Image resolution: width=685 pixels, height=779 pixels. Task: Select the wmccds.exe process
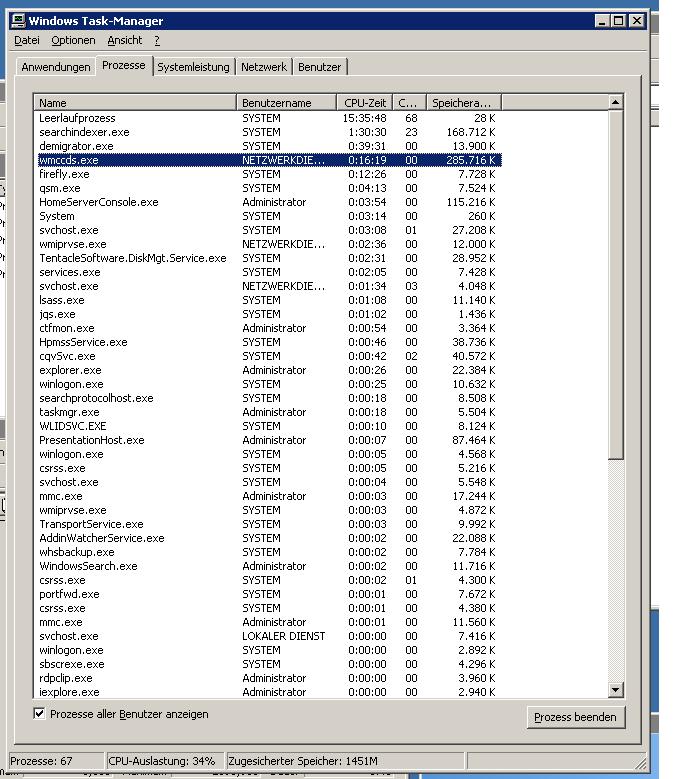click(269, 160)
